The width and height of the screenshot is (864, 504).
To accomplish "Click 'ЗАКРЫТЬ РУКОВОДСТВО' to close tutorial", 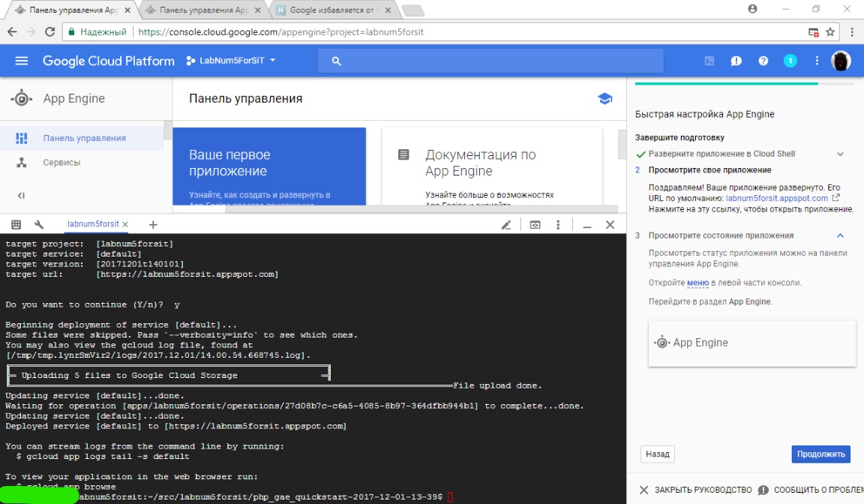I will tap(695, 490).
